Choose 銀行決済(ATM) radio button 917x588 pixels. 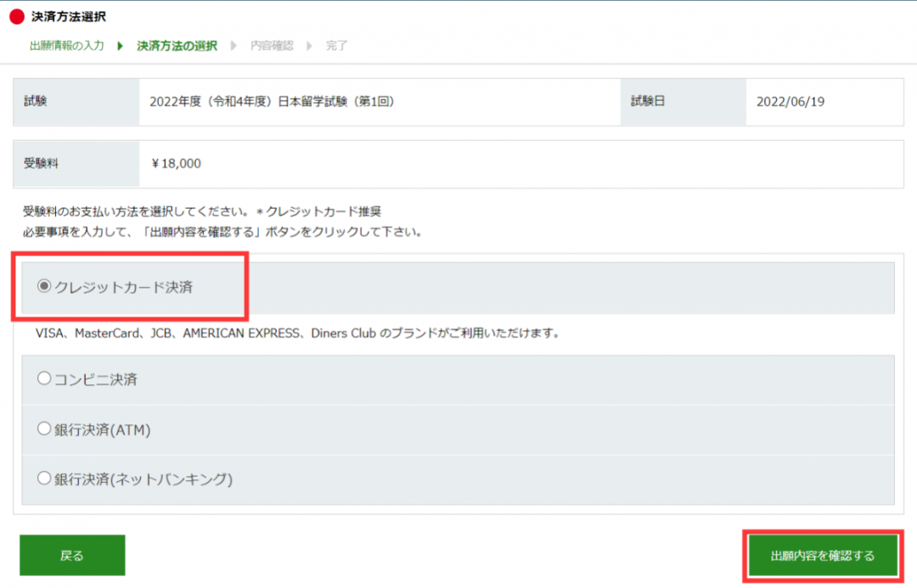point(44,428)
